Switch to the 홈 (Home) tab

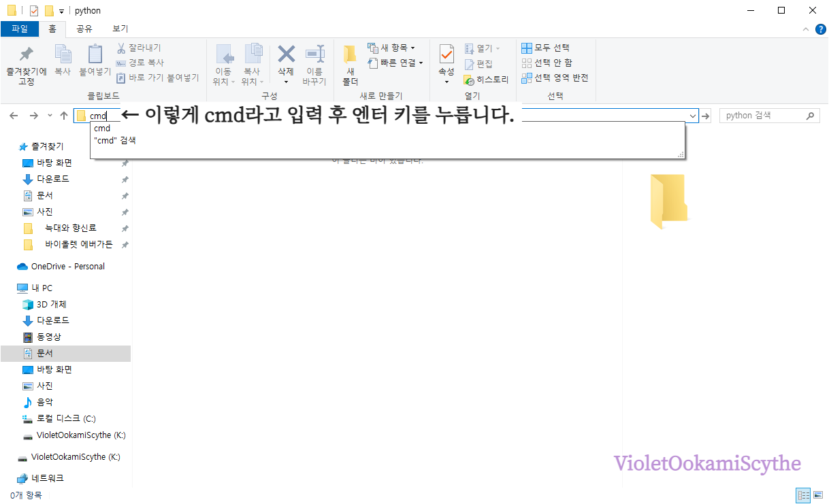click(52, 29)
